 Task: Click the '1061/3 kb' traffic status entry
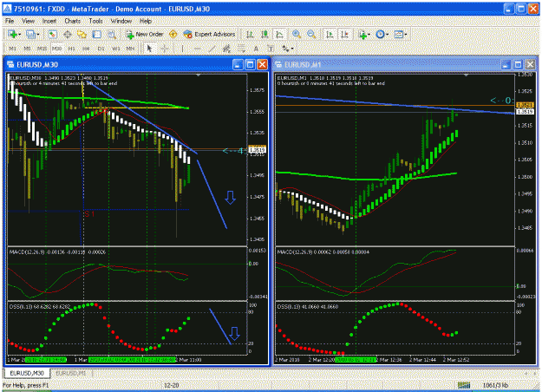tap(495, 385)
